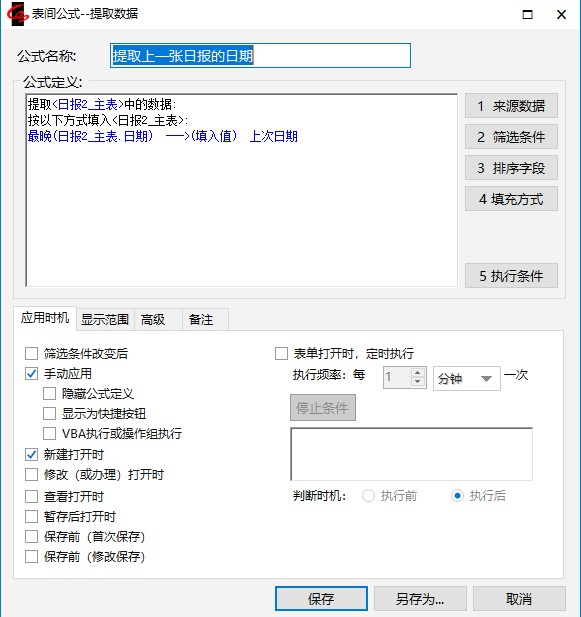This screenshot has height=617, width=581.
Task: Click the 5 执行条件 button
Action: (x=511, y=275)
